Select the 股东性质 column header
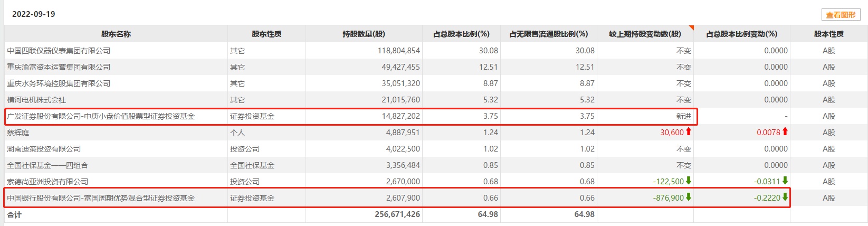Image resolution: width=868 pixels, height=226 pixels. click(266, 34)
